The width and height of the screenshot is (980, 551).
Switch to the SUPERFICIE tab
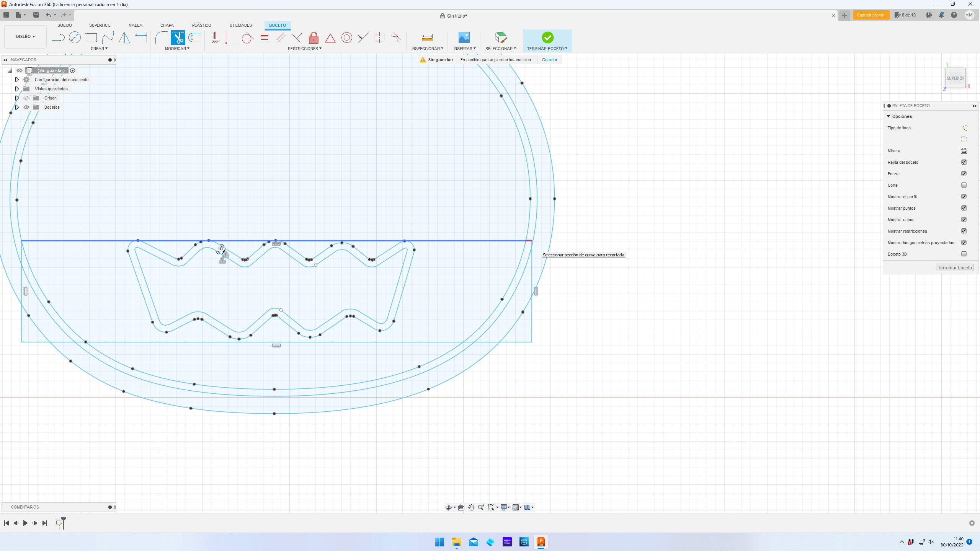[x=100, y=25]
